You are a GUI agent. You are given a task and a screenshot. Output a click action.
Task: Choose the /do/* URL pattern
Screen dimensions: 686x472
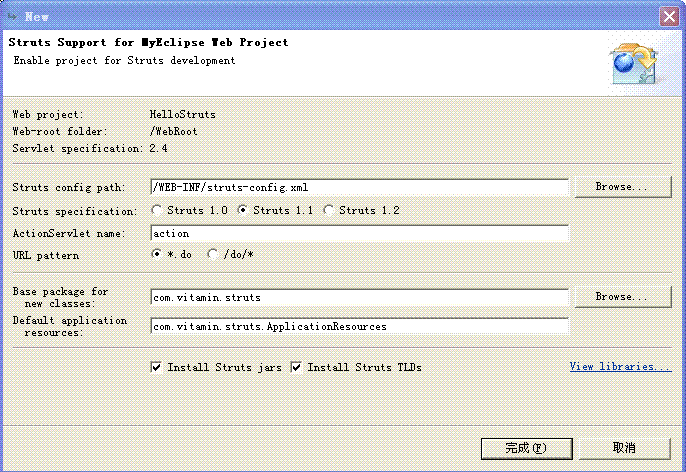point(213,254)
